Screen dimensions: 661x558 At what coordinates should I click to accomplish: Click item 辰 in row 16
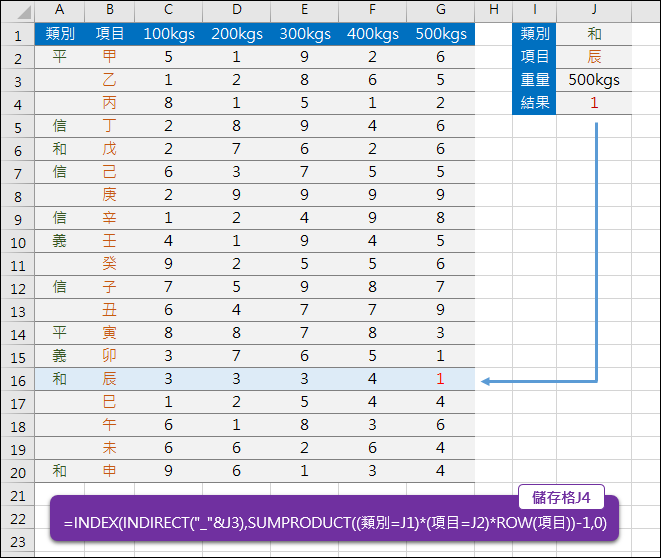point(110,378)
